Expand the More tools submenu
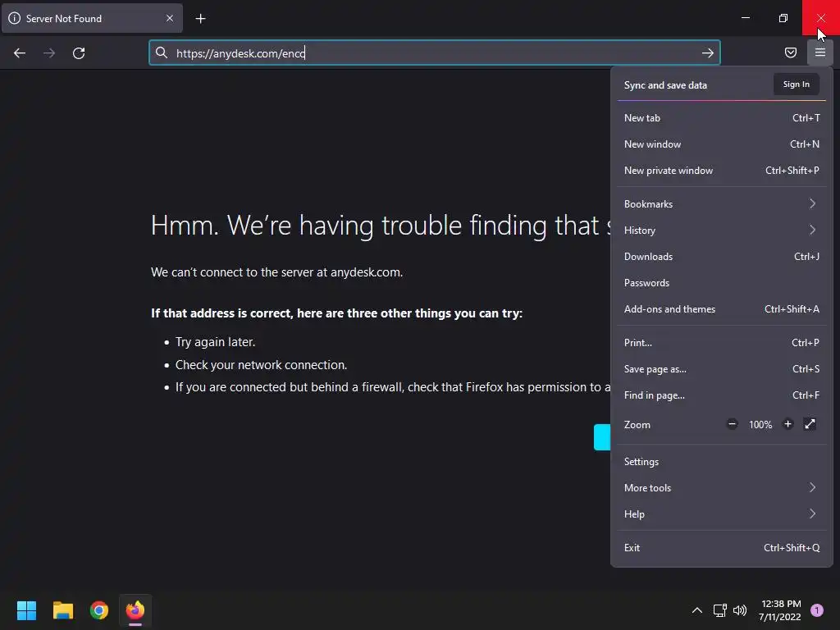Image resolution: width=840 pixels, height=630 pixels. point(722,488)
